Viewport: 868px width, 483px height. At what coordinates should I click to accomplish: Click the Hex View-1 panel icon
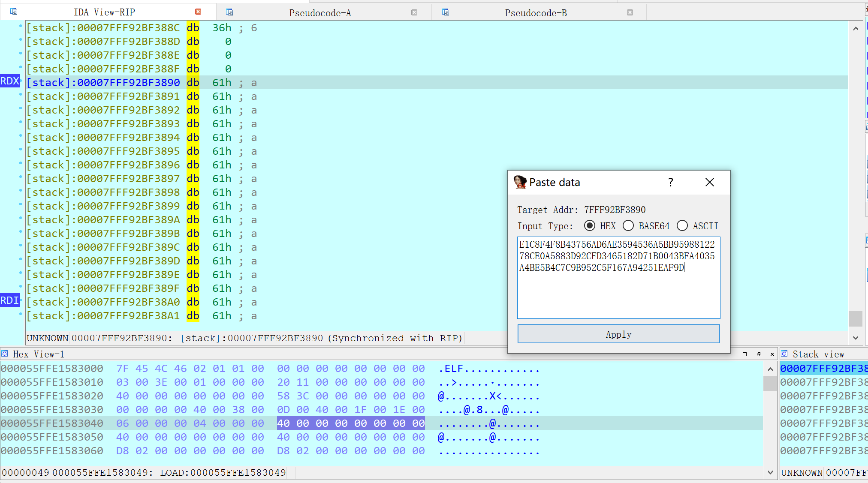(x=5, y=354)
